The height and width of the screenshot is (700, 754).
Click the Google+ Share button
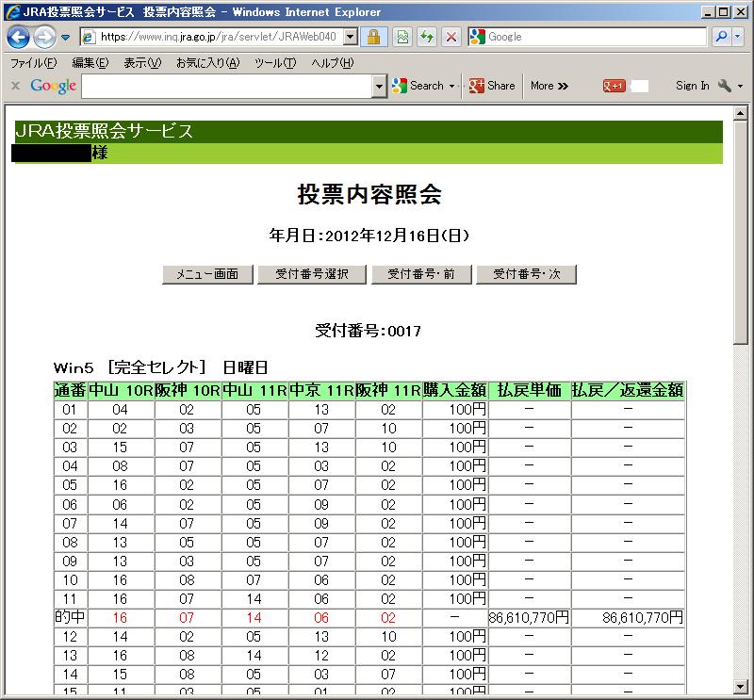coord(491,86)
